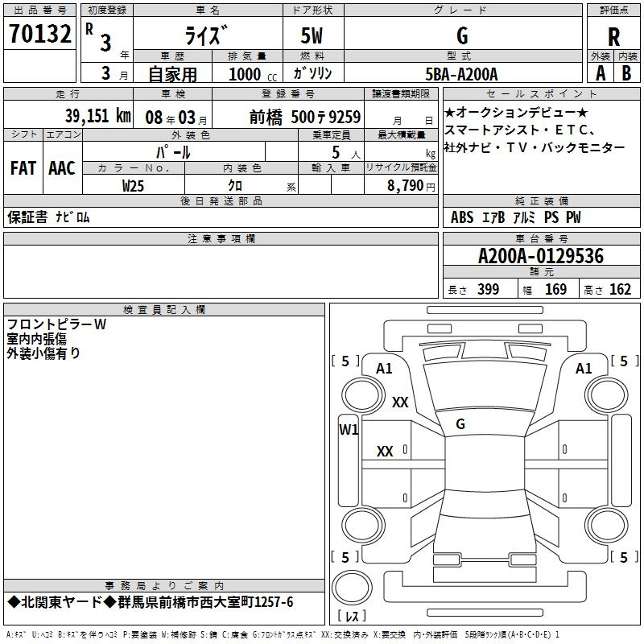Select the lower XX replaced-panel marker

tap(385, 452)
